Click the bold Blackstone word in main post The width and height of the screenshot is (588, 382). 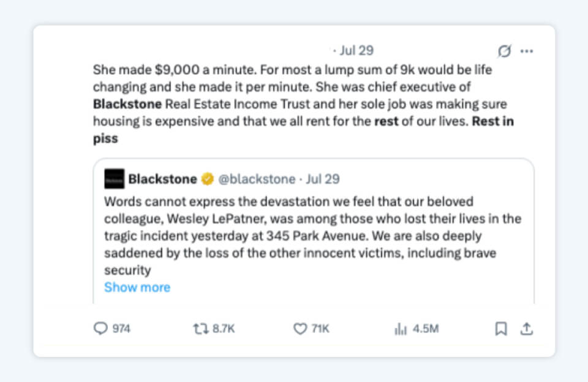click(x=127, y=104)
